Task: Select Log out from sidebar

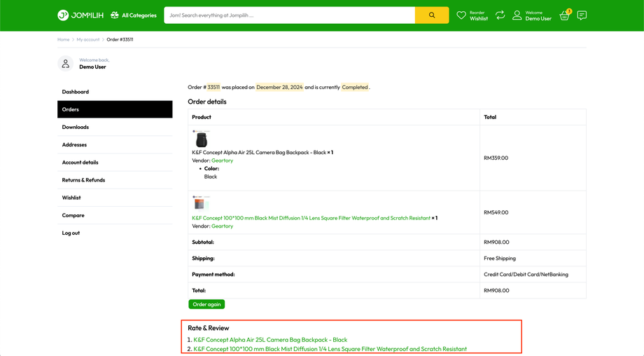Action: tap(71, 233)
